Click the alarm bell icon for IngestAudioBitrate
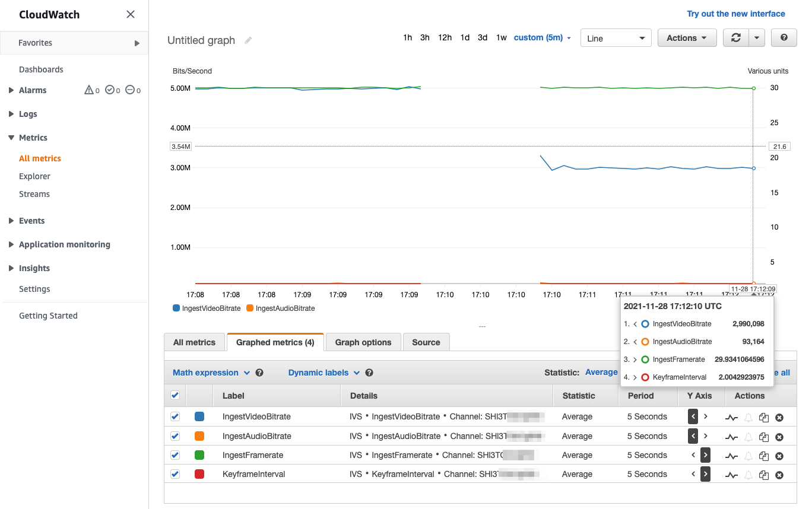This screenshot has width=812, height=509. coord(748,437)
